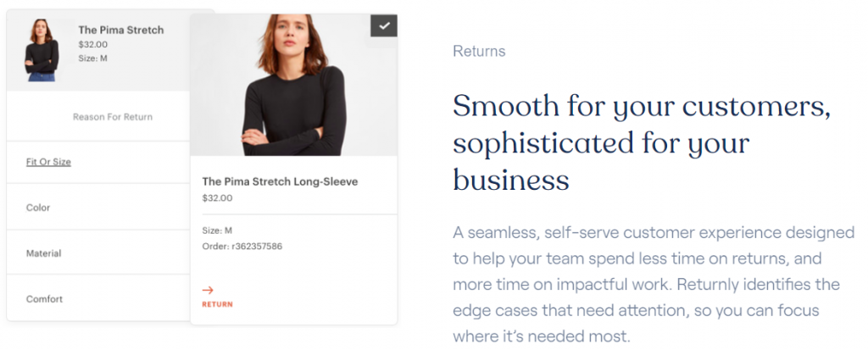Screen dimensions: 868x350
Task: Click the RETURN link on product card
Action: point(217,304)
